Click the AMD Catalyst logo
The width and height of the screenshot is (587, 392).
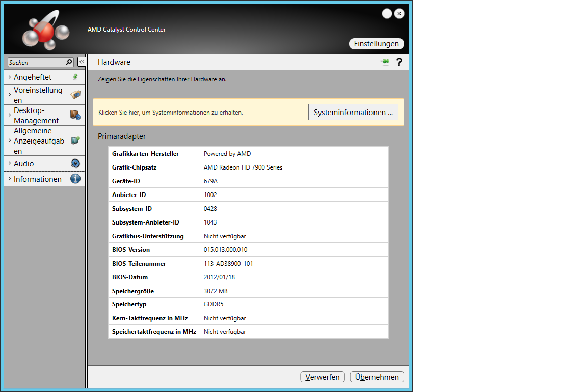pyautogui.click(x=45, y=31)
